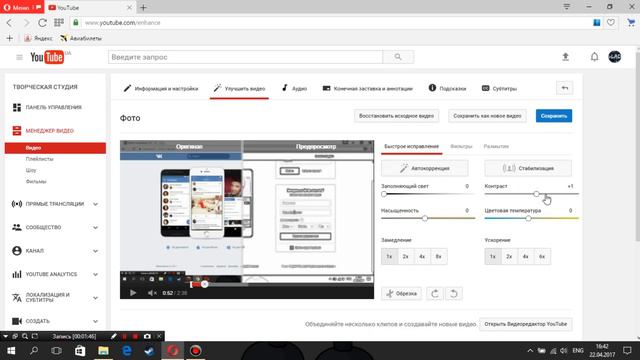This screenshot has height=360, width=640.
Task: Click the YouTube logo
Action: pos(47,57)
